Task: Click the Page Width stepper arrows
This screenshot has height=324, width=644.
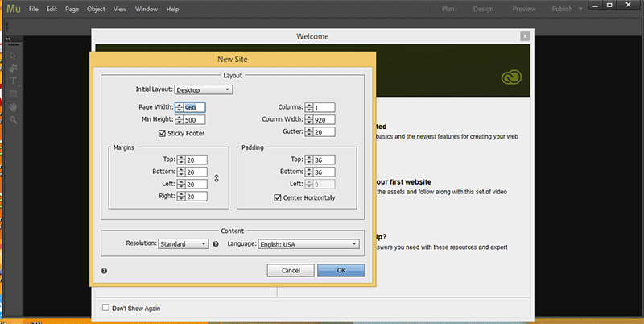Action: pos(179,108)
